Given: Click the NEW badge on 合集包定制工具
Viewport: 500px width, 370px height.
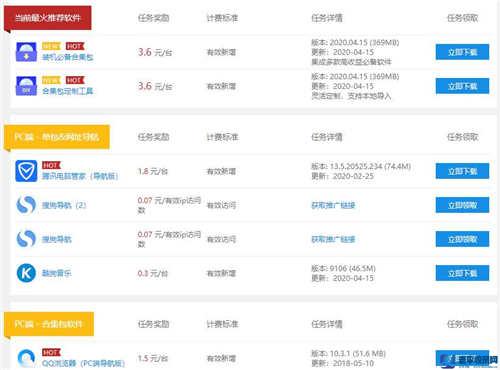Looking at the screenshot, I should [x=51, y=80].
